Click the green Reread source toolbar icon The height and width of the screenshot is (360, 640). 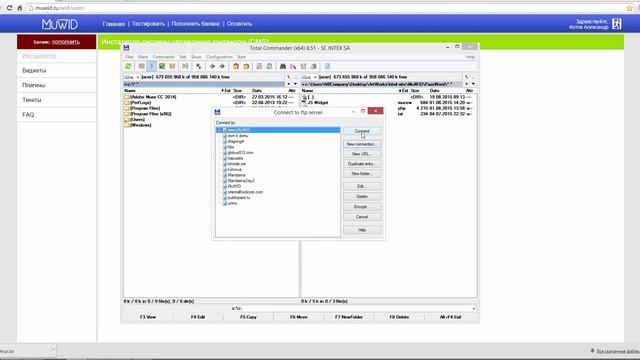point(128,66)
